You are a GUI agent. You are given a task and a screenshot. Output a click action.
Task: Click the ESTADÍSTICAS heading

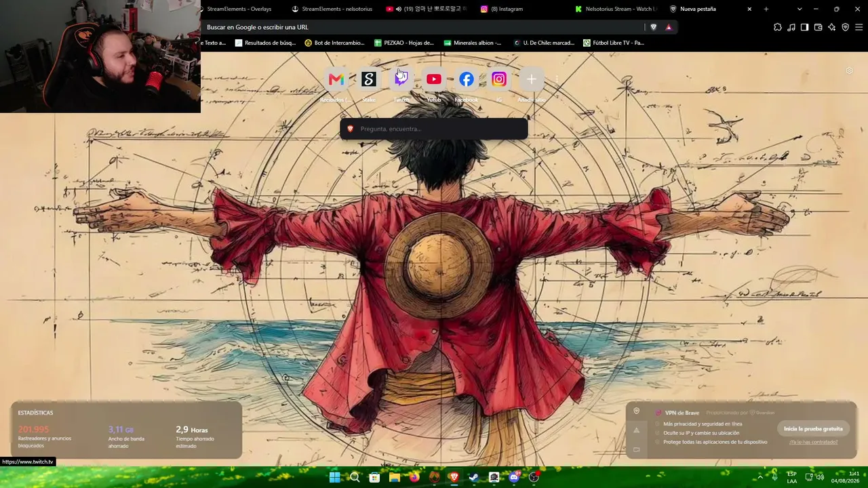(x=35, y=413)
